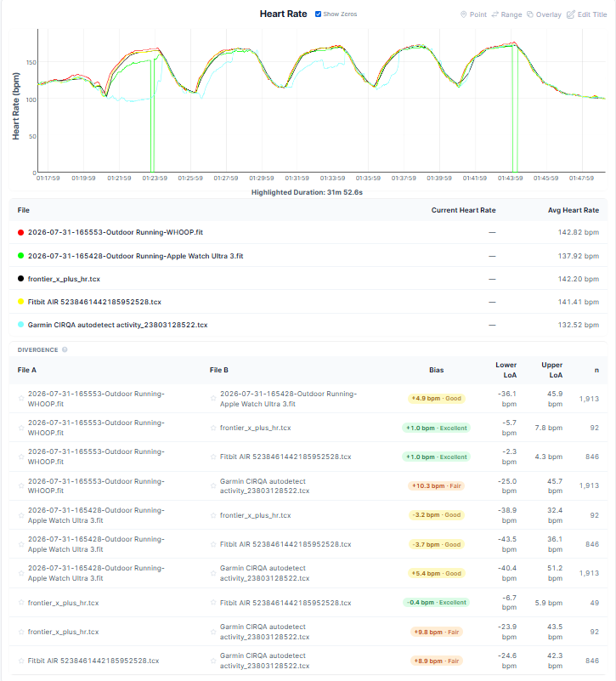The image size is (616, 681).
Task: Click the Lower LoA column header
Action: (506, 370)
